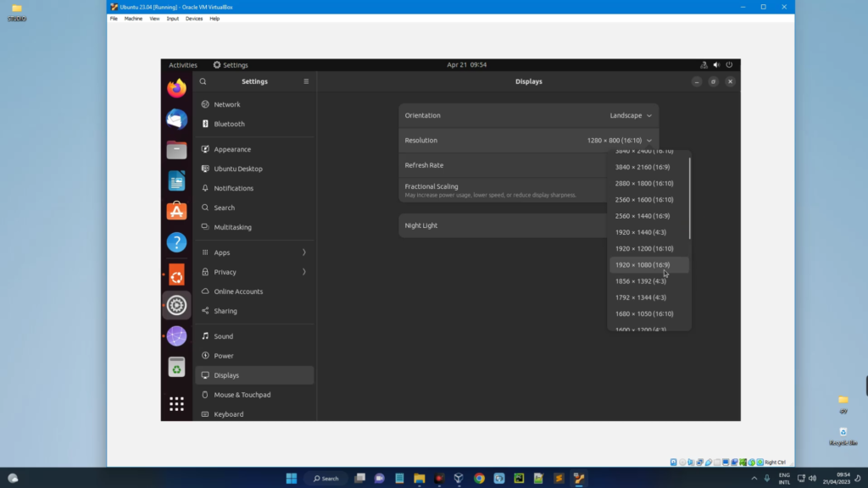Open the VirtualBox Machine menu

point(133,19)
